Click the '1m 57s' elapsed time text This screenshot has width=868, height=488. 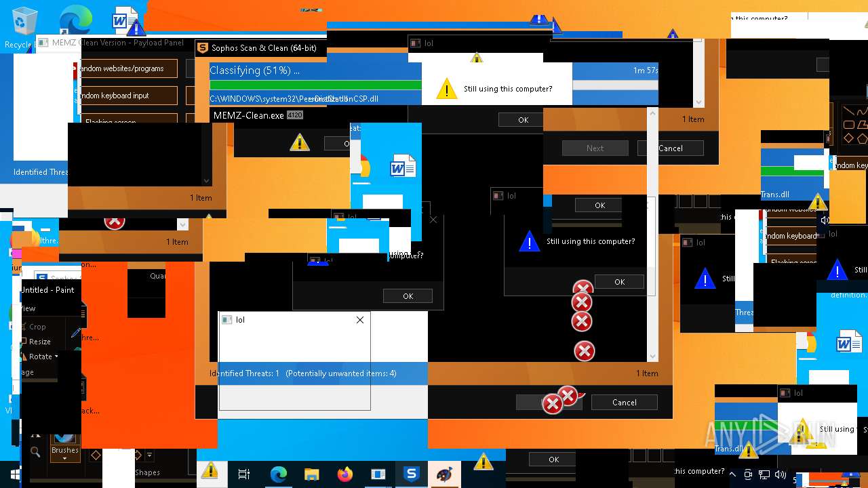(x=646, y=70)
